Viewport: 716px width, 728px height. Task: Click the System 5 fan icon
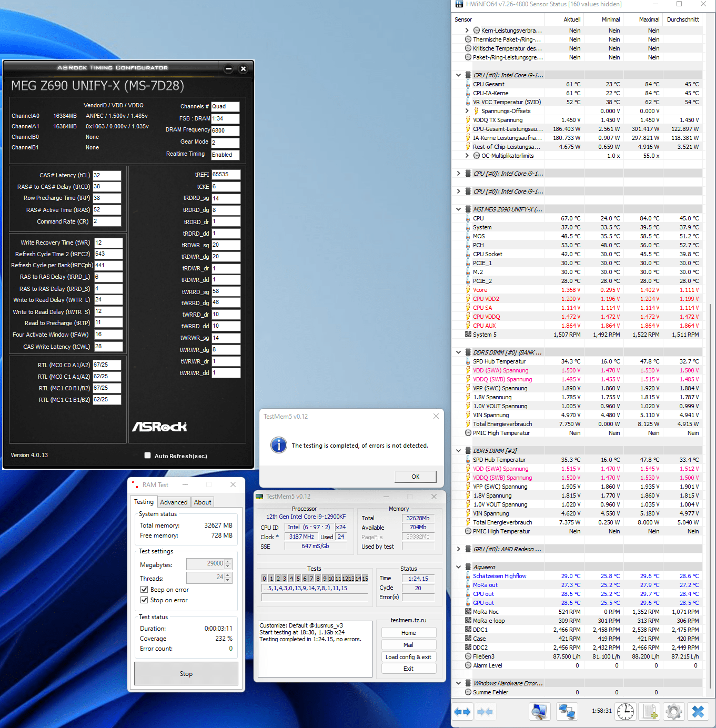(468, 334)
